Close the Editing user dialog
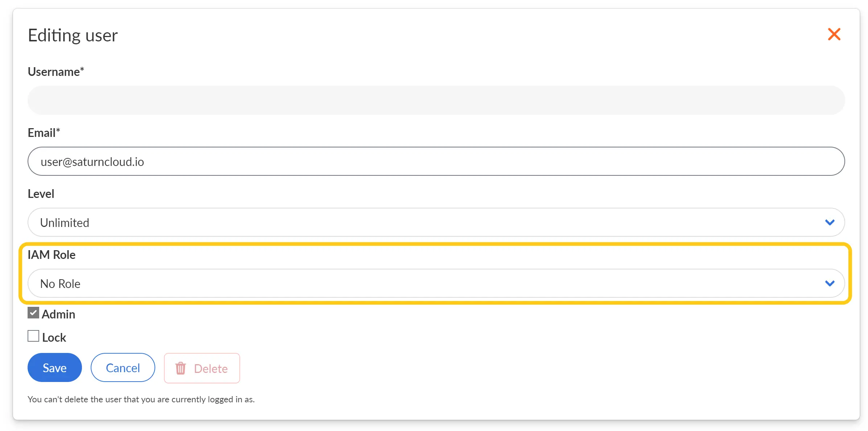Screen dimensions: 868x431 pyautogui.click(x=834, y=34)
